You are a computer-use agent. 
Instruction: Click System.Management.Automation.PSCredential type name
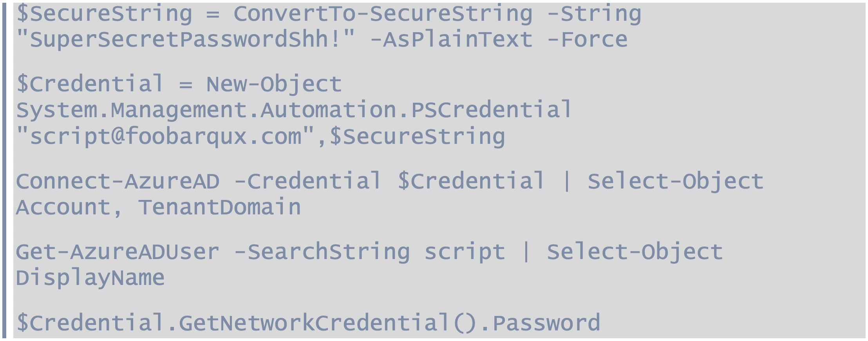click(294, 109)
